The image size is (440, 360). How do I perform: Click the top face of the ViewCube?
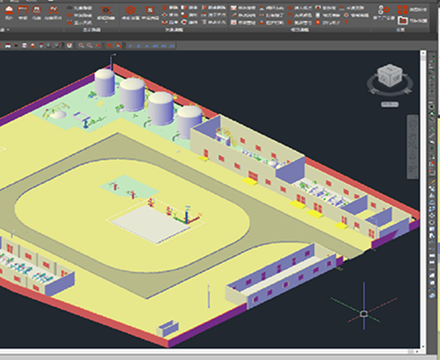pyautogui.click(x=389, y=69)
